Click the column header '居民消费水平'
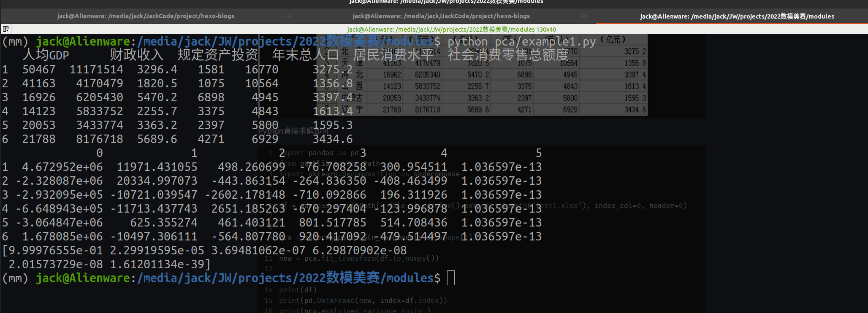Viewport: 868px width, 313px height. (x=393, y=55)
